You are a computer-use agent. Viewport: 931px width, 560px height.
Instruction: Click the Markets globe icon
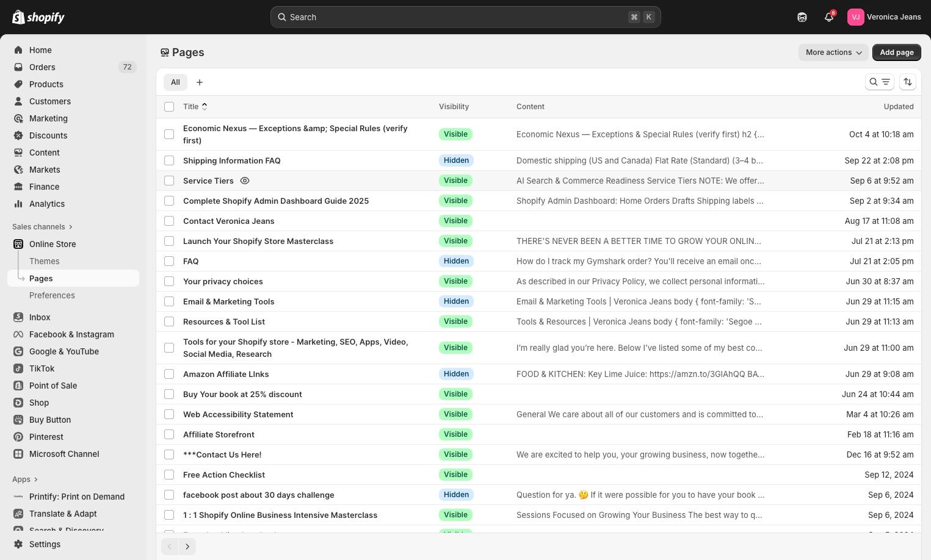(18, 170)
